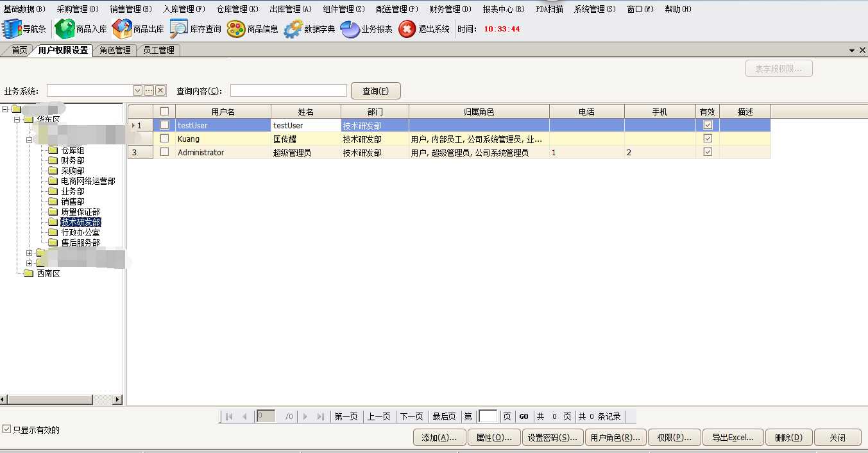Click 删除(D) button
Image resolution: width=868 pixels, height=453 pixels.
[x=789, y=438]
